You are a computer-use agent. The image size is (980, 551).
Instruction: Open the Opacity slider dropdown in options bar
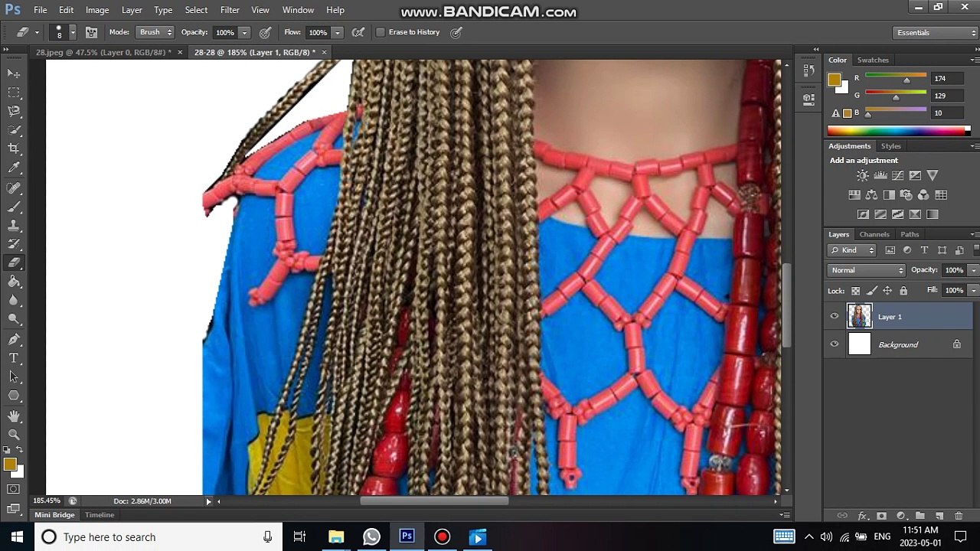coord(244,32)
